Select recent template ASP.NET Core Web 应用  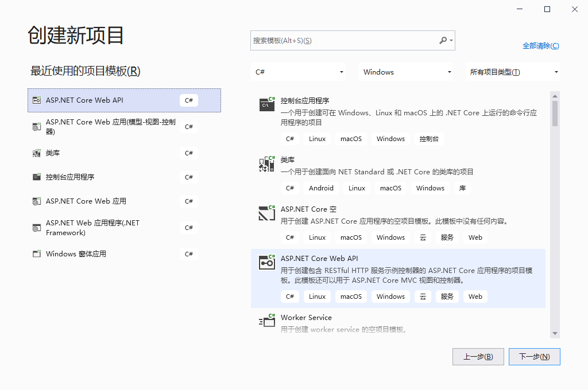click(x=124, y=201)
